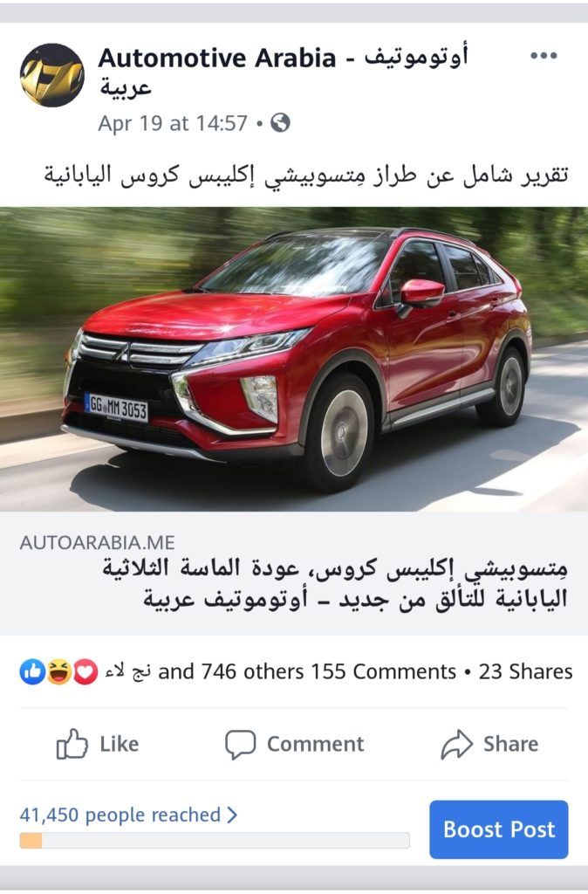Click the Automotive Arabia profile picture
588x894 pixels.
click(51, 75)
